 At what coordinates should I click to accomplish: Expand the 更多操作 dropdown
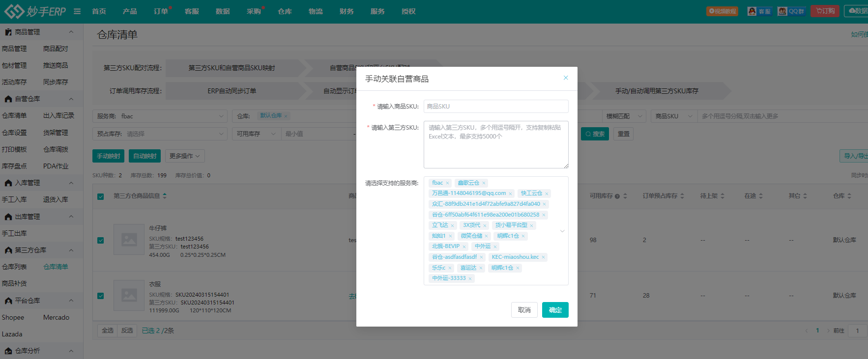(185, 156)
